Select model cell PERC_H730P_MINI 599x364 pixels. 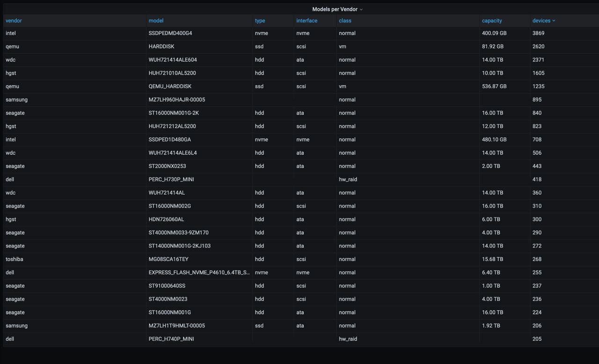171,179
